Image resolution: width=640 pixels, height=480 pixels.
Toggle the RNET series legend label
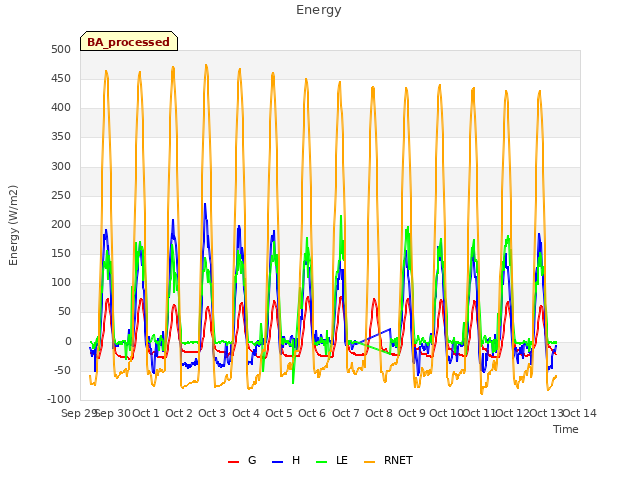398,460
